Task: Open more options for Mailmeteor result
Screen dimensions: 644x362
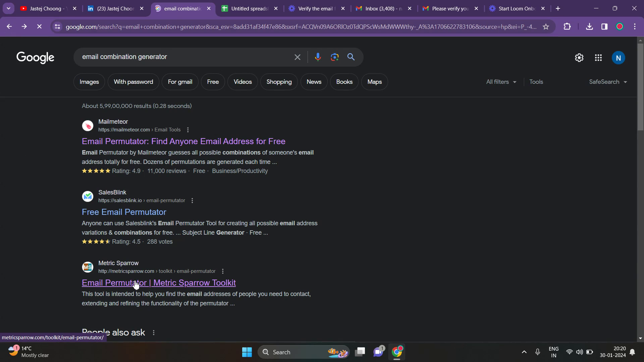Action: (188, 130)
